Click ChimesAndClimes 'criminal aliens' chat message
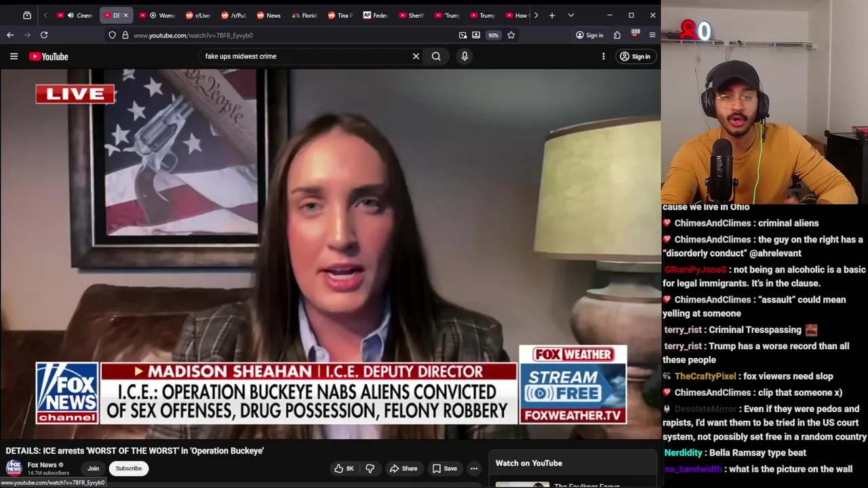868x488 pixels. (x=741, y=223)
